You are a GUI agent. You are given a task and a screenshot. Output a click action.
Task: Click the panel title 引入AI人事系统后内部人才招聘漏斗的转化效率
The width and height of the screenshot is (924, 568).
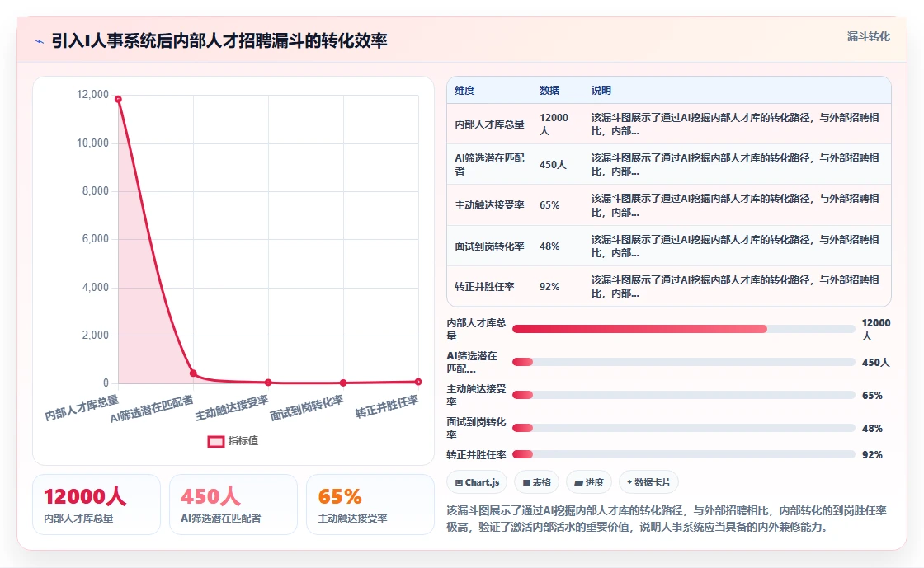219,40
